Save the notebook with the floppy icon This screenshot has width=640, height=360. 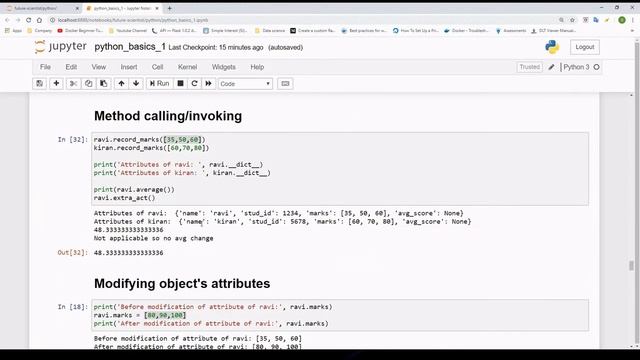[x=40, y=84]
